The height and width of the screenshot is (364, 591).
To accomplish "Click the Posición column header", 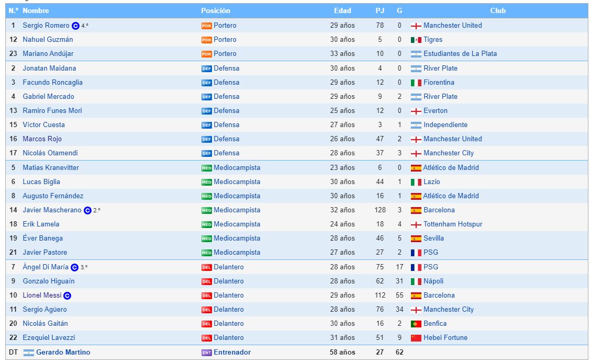I will pyautogui.click(x=216, y=11).
